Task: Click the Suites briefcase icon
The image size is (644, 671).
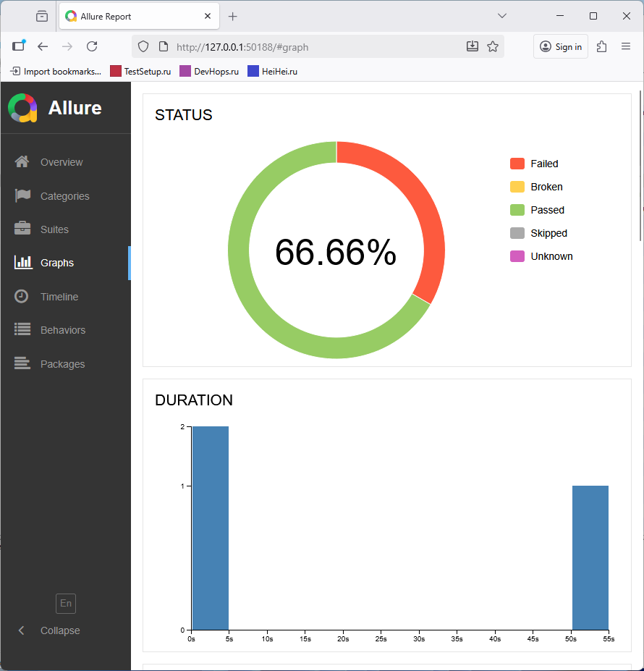Action: point(22,229)
